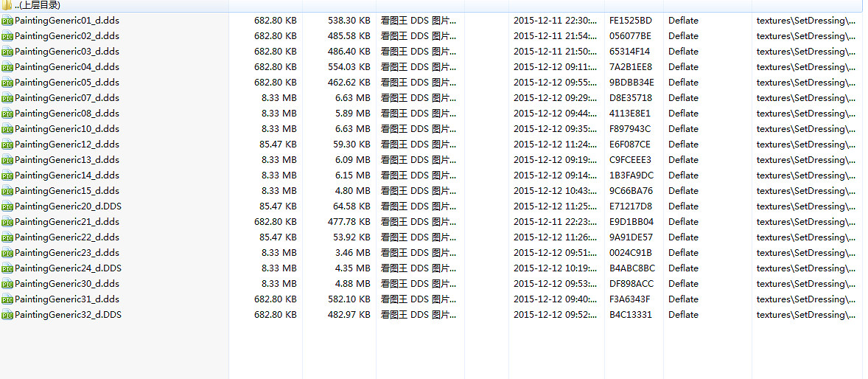Click the PaintingGeneric32_d.DDS file icon

coord(7,315)
